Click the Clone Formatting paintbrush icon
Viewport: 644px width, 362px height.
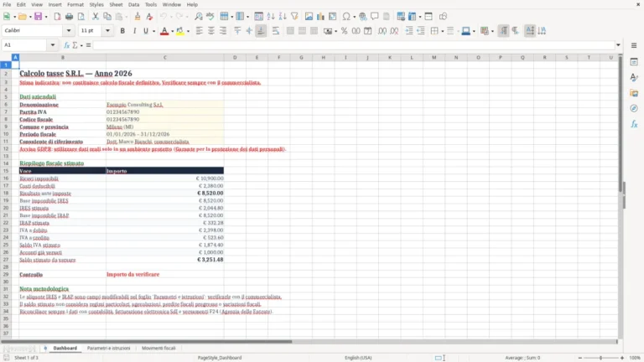138,17
